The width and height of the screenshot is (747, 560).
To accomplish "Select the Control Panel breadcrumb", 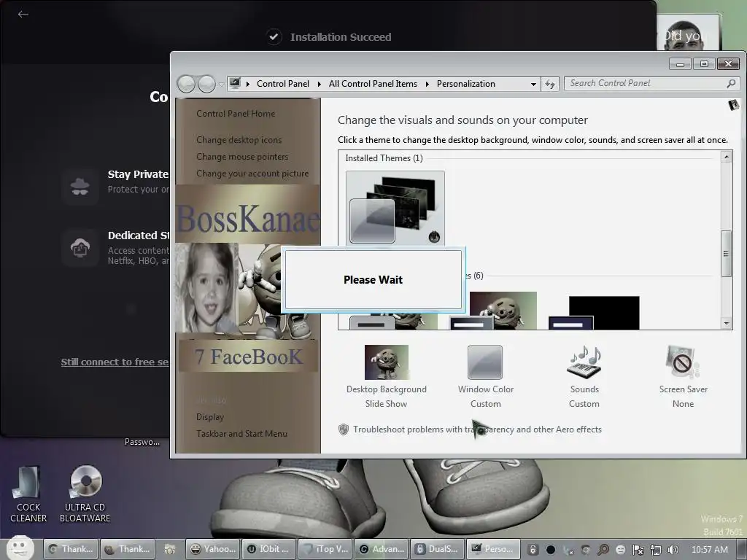I will [283, 84].
